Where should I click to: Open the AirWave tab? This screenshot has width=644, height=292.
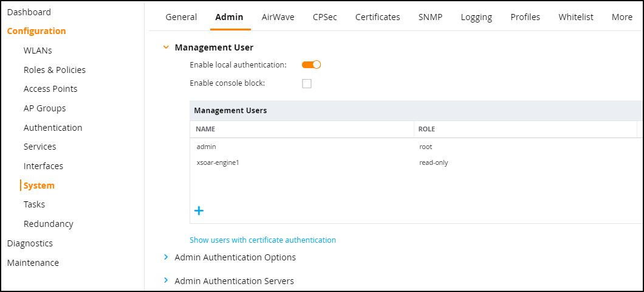[x=278, y=17]
